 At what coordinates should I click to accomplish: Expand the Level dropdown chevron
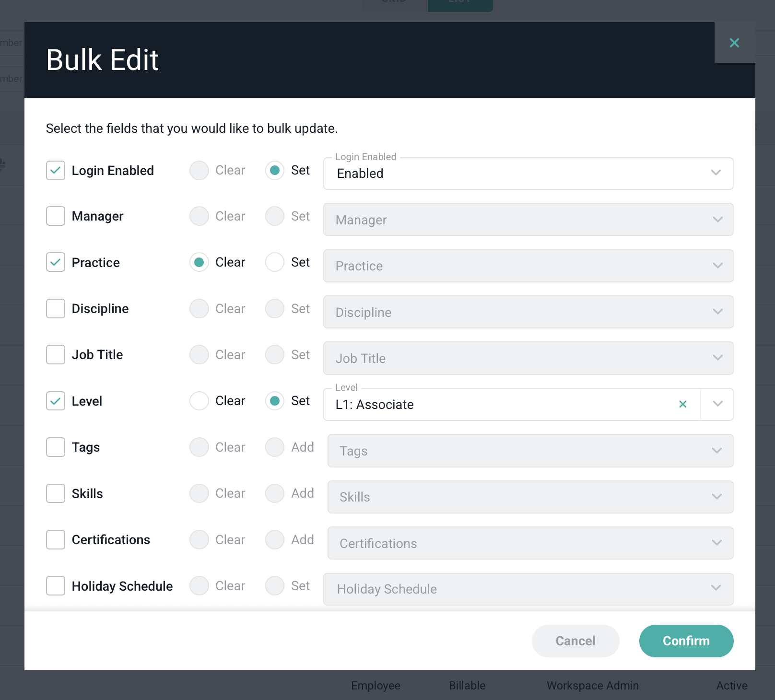[x=717, y=404]
